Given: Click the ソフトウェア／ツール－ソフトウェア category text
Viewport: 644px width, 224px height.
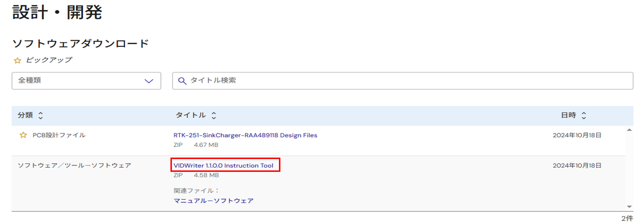Looking at the screenshot, I should pyautogui.click(x=74, y=165).
